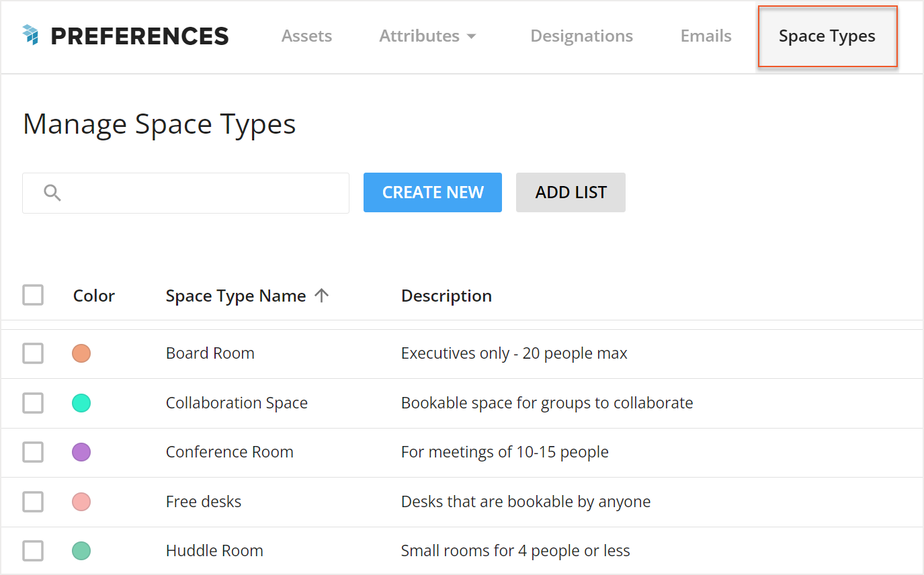Switch to the Assets tab

(306, 36)
